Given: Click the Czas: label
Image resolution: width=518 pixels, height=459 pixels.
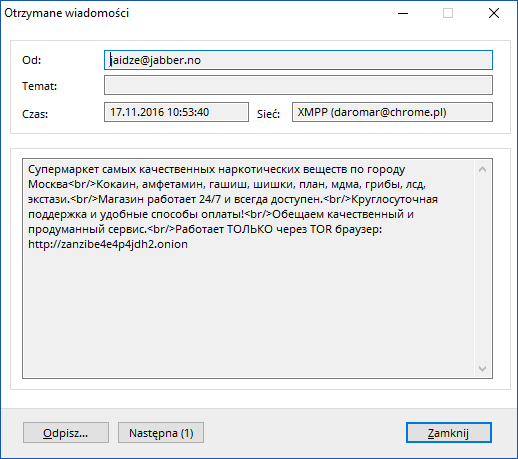Looking at the screenshot, I should click(35, 114).
